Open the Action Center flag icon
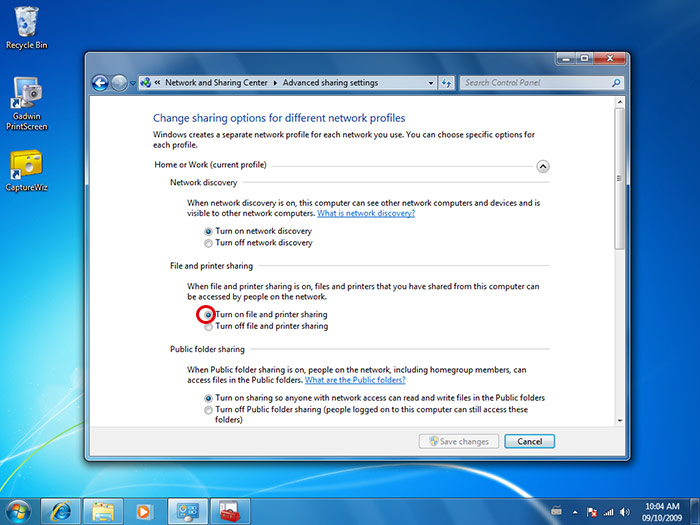The height and width of the screenshot is (525, 700). coord(592,512)
